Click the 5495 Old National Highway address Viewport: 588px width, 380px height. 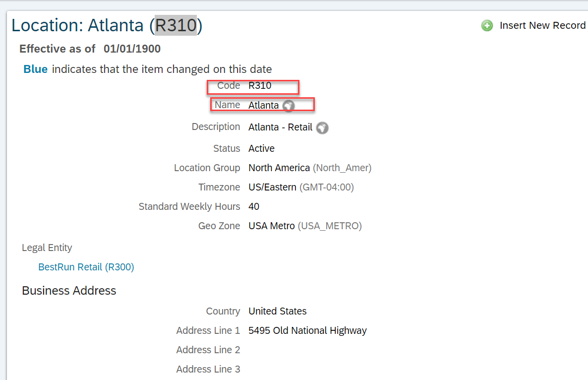tap(307, 330)
